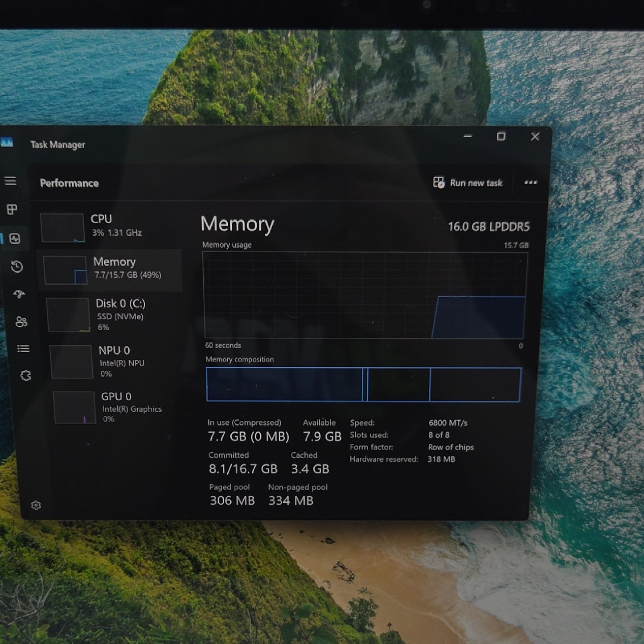644x644 pixels.
Task: Click the '15.7 GB' graph maximum label
Action: (516, 246)
